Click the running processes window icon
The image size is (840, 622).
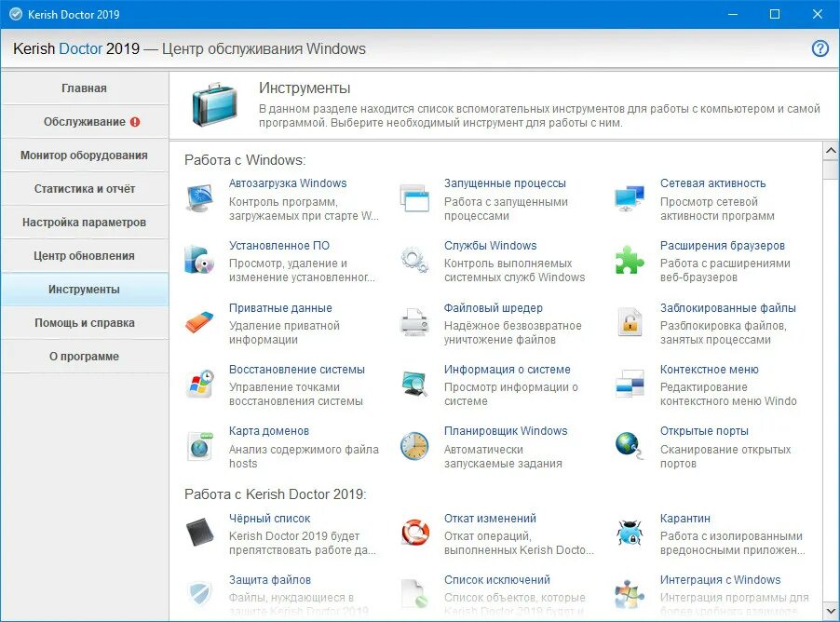[x=414, y=198]
